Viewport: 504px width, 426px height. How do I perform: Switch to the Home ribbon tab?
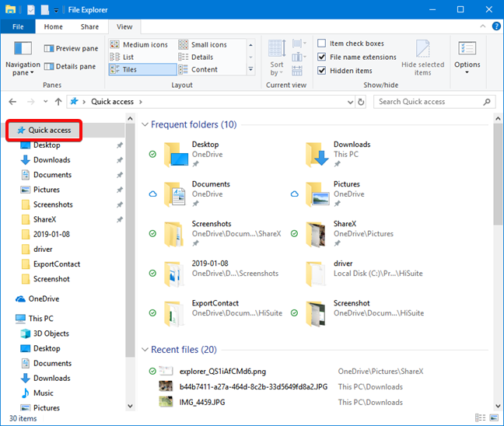54,26
